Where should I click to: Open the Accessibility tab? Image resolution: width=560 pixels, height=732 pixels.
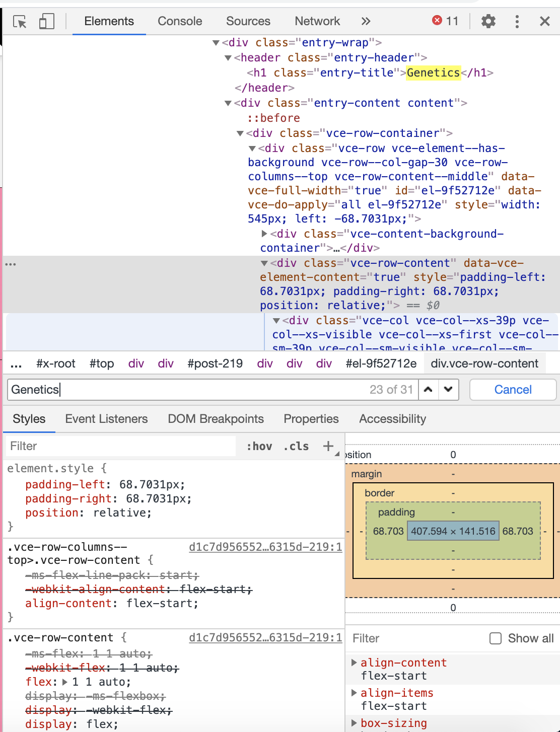(392, 419)
